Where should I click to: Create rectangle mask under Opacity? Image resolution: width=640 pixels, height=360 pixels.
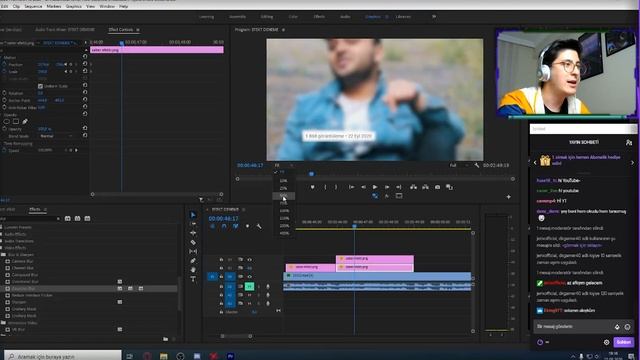click(16, 121)
